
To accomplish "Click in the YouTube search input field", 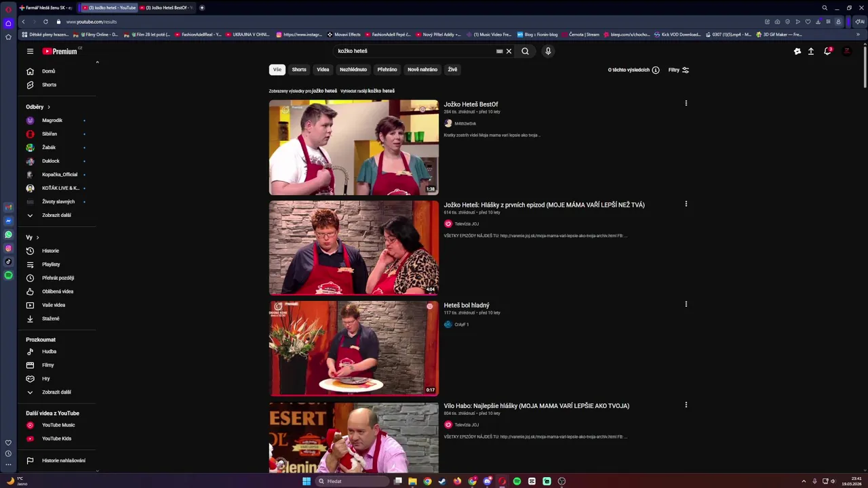I will coord(415,51).
